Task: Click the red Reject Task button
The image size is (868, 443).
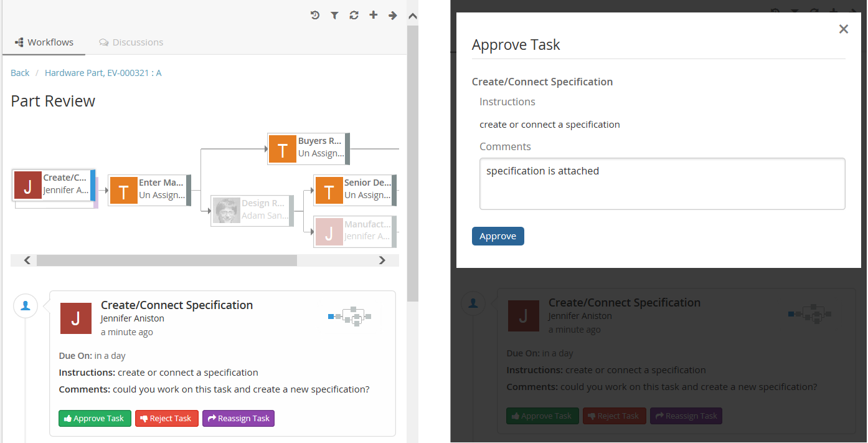Action: (166, 418)
